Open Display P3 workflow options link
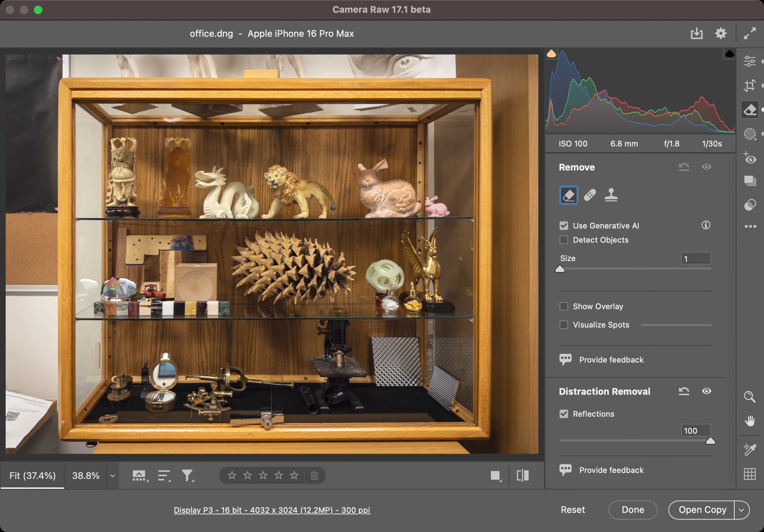Image resolution: width=764 pixels, height=532 pixels. point(272,510)
